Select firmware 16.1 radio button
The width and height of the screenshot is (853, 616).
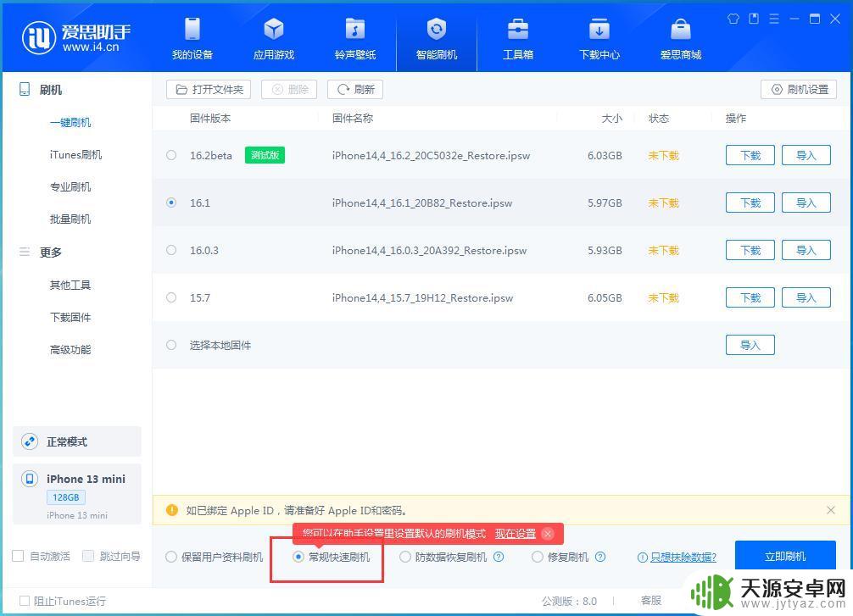pyautogui.click(x=171, y=203)
